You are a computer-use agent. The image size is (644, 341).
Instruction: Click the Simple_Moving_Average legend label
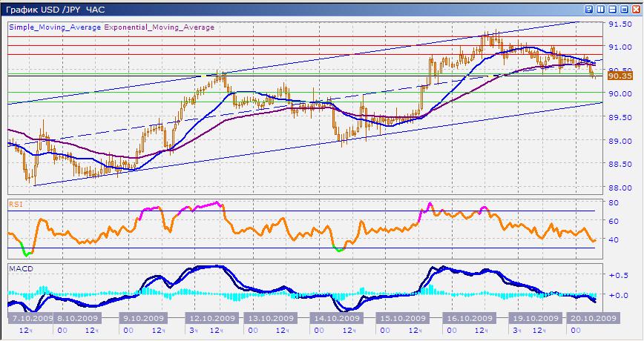coord(54,27)
